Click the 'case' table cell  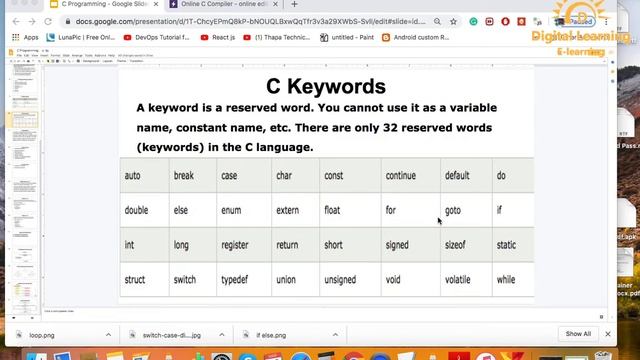click(244, 176)
